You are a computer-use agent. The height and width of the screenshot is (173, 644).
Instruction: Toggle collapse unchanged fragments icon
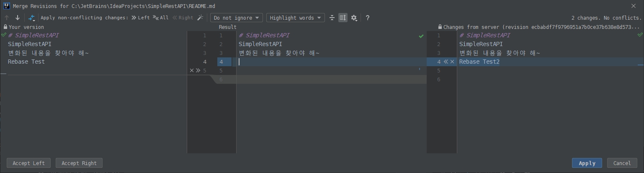(332, 18)
